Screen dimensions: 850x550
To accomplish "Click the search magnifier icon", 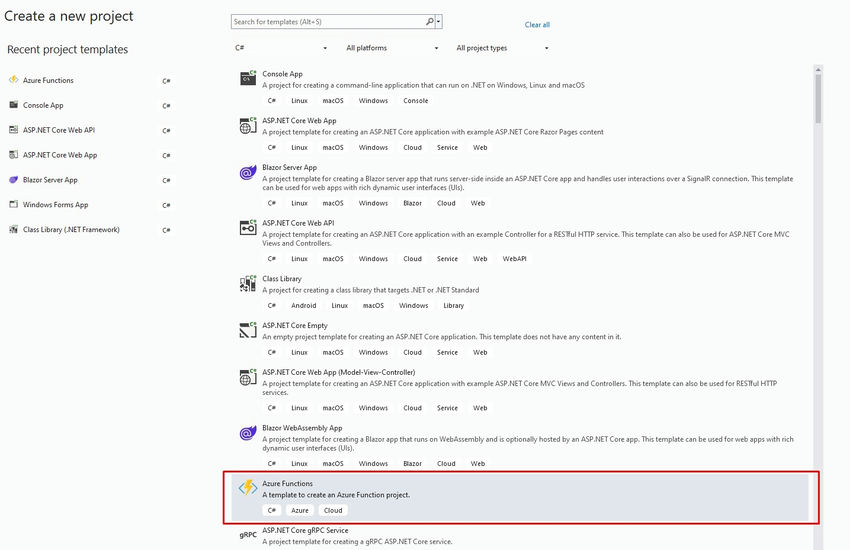I will (x=429, y=22).
